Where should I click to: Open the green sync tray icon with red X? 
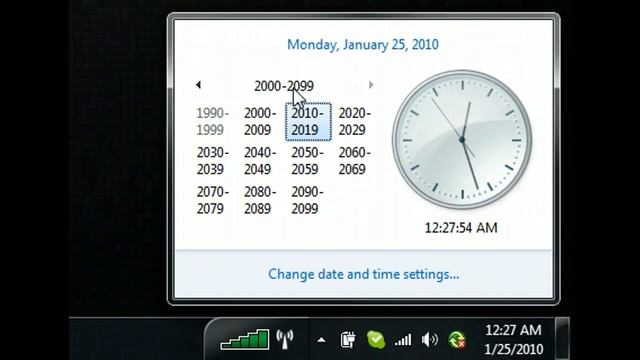point(457,340)
